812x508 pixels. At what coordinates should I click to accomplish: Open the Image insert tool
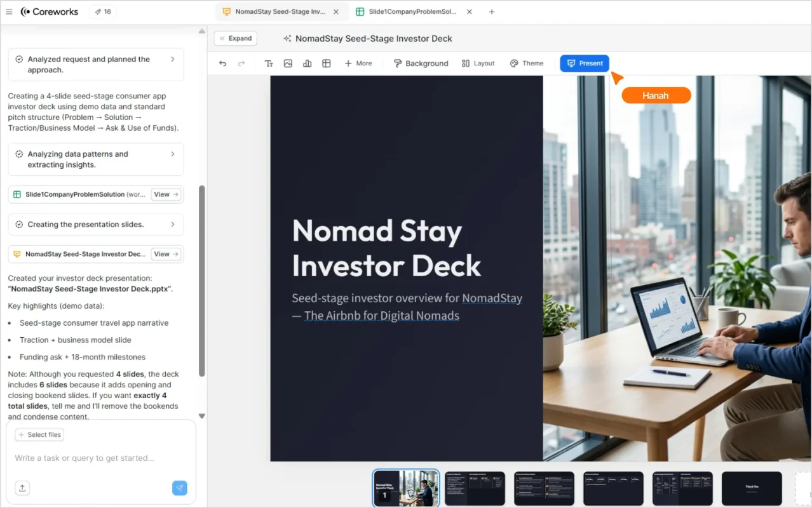[288, 63]
